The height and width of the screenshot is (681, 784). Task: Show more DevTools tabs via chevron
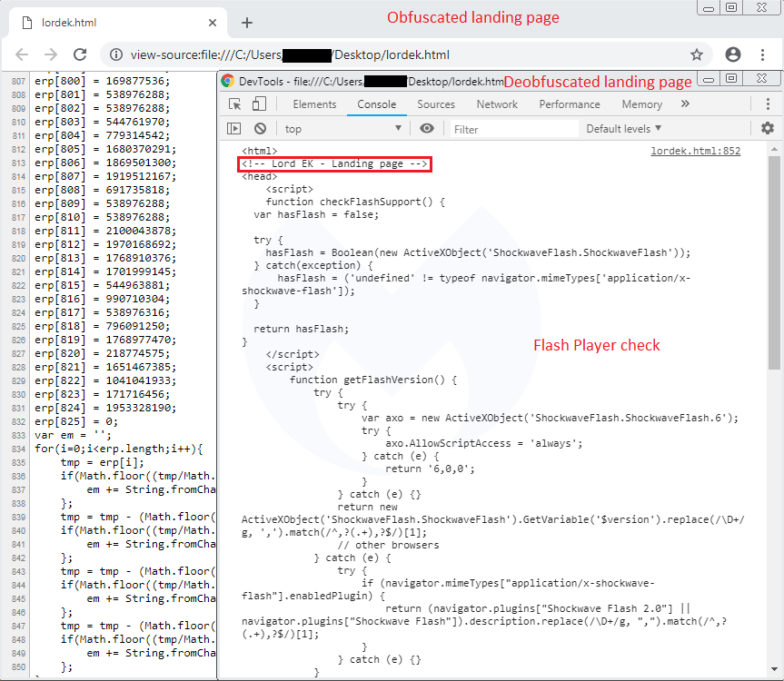pyautogui.click(x=685, y=104)
